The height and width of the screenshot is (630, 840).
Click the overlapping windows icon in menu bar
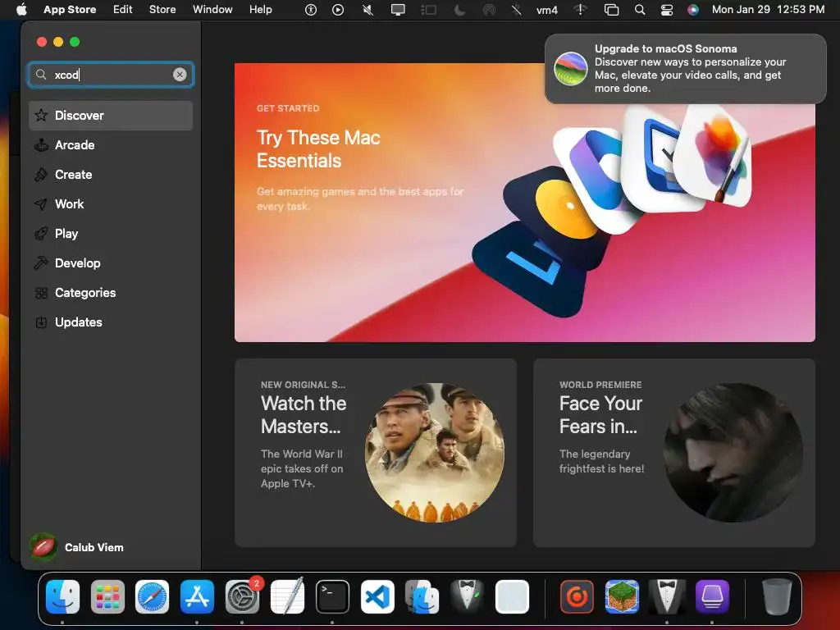pos(611,10)
